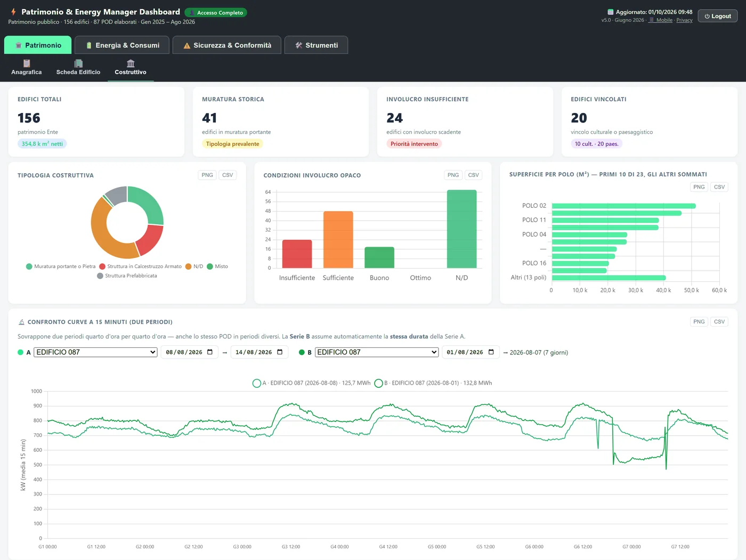Click the microscope icon beside Confronto Curve title
This screenshot has width=746, height=560.
point(21,322)
